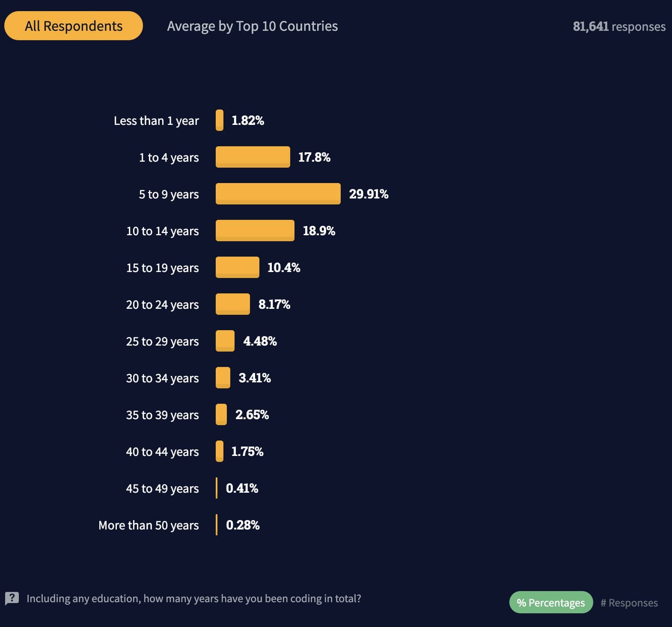Viewport: 672px width, 627px height.
Task: Click the Less than 1 year bar
Action: point(220,120)
